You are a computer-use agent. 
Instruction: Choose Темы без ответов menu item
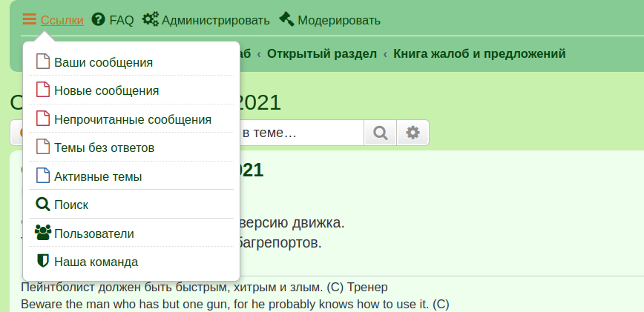104,147
